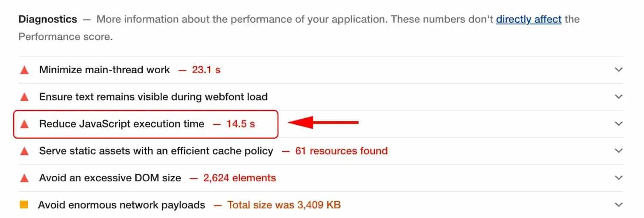This screenshot has height=218, width=644.
Task: Expand Minimize main-thread work chevron
Action: coord(618,70)
